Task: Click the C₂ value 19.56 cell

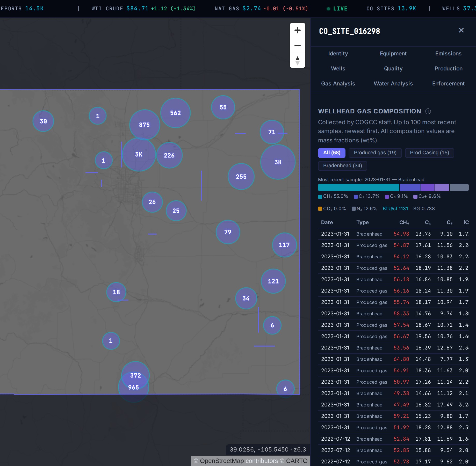Action: click(x=423, y=337)
